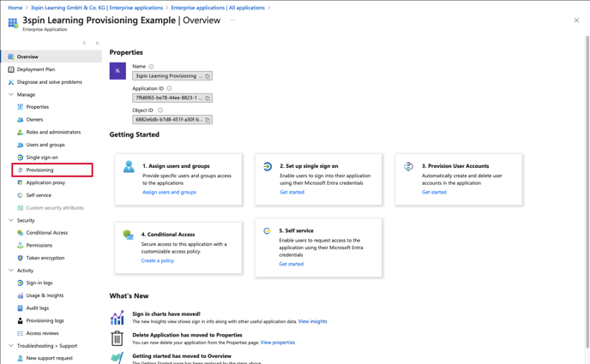Copy the Application ID value
The height and width of the screenshot is (364, 590).
208,98
